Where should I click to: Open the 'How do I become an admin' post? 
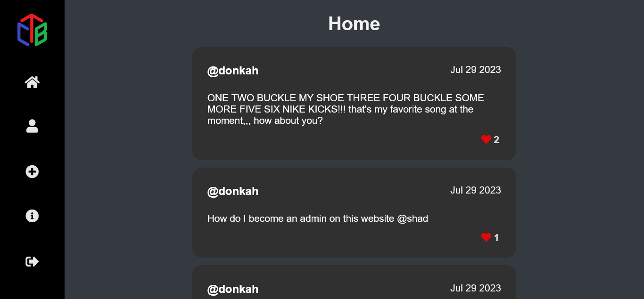pyautogui.click(x=318, y=218)
